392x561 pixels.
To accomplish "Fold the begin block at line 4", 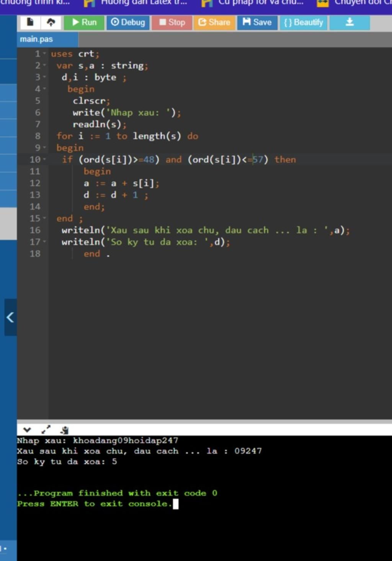I will (x=44, y=89).
